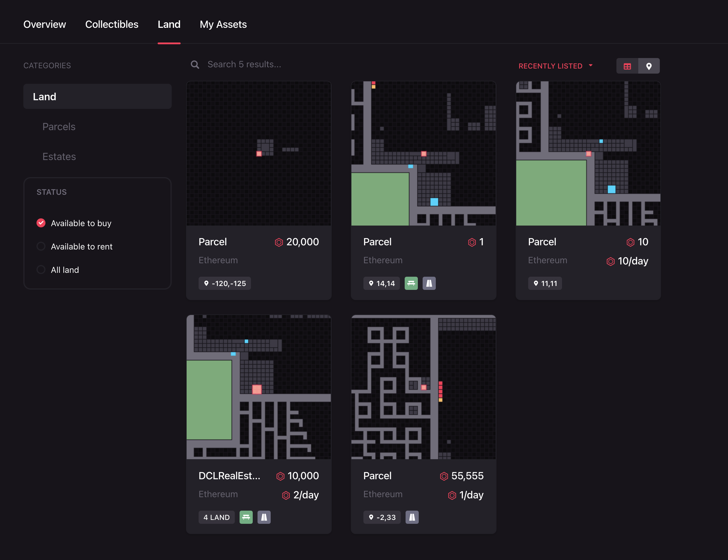Switch to grid view icon
This screenshot has height=560, width=728.
pyautogui.click(x=627, y=66)
